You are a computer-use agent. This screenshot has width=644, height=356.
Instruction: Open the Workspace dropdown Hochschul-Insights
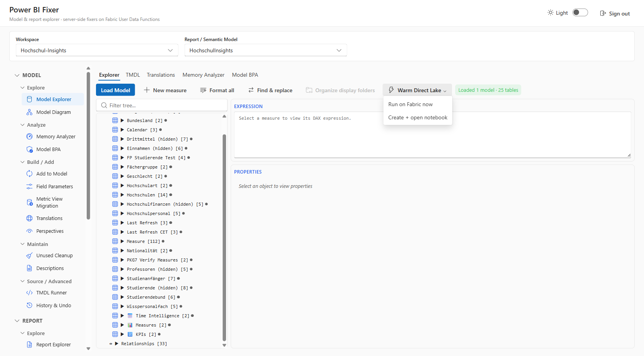(97, 50)
